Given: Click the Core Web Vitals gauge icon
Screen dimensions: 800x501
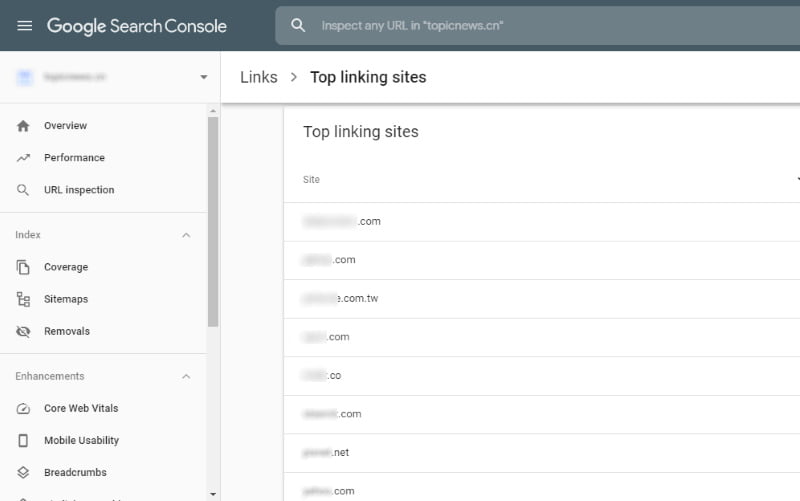Looking at the screenshot, I should (23, 409).
